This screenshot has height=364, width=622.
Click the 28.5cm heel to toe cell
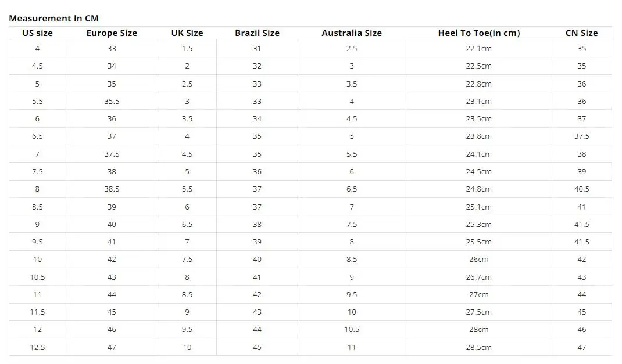click(479, 347)
